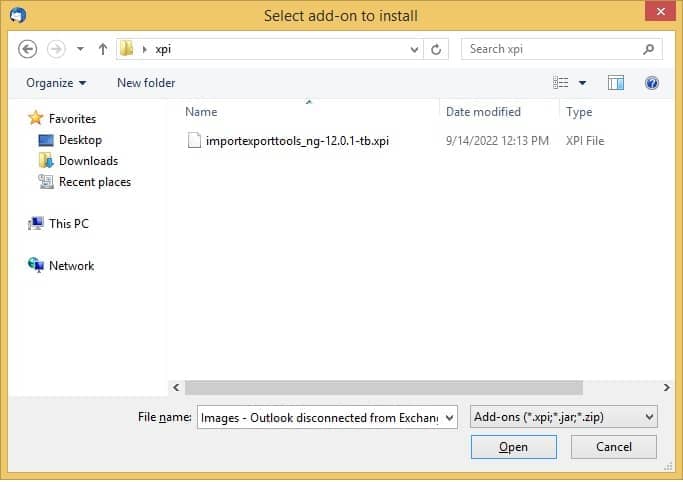
Task: Click the Forward navigation arrow
Action: pos(56,49)
